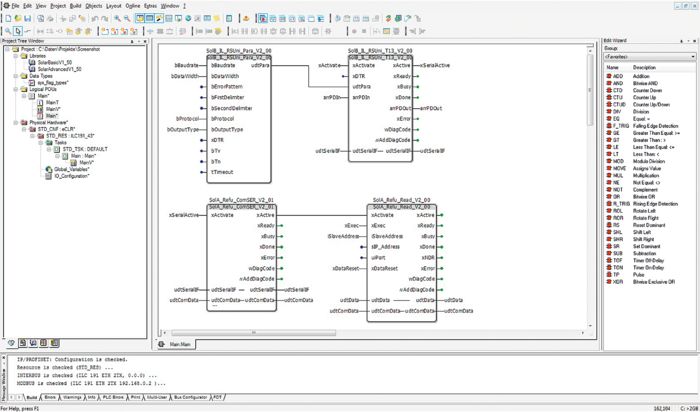Click the worksheet horizontal scrollbar thumb
The height and width of the screenshot is (412, 700).
point(253,333)
